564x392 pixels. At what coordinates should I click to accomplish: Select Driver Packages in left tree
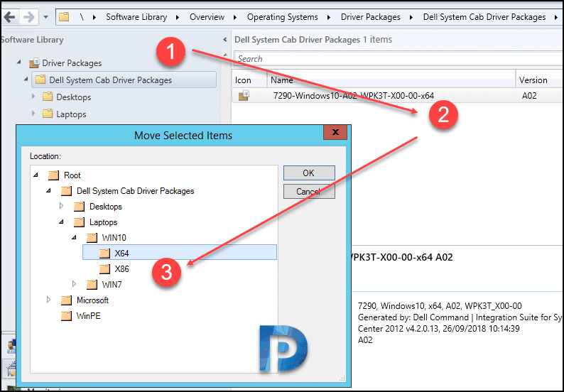point(72,63)
